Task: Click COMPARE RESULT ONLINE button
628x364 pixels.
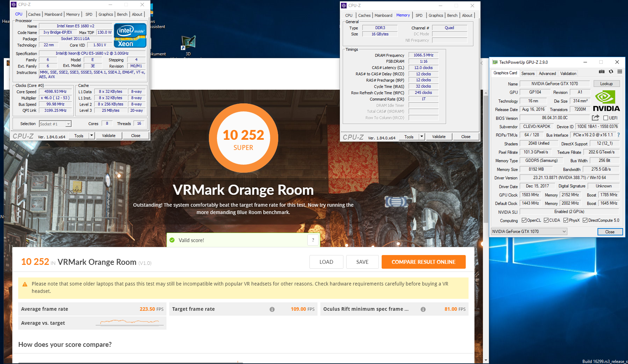Action: 423,262
